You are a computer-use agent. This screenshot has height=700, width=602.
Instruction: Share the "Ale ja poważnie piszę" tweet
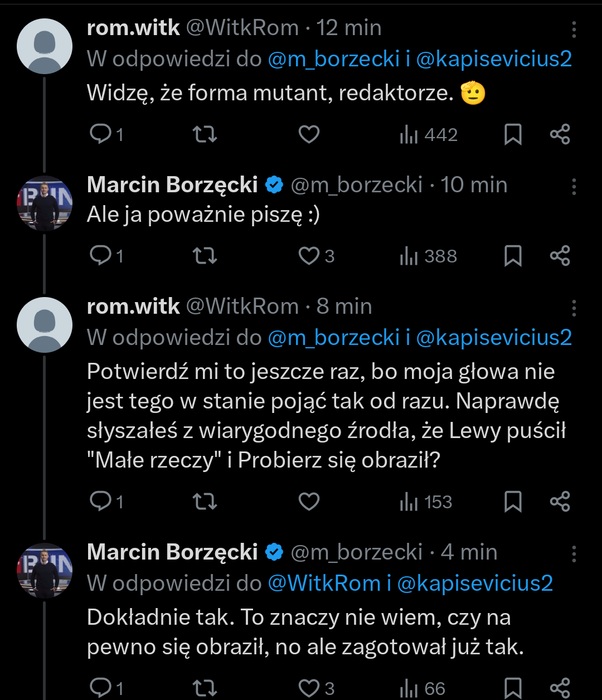(x=560, y=256)
